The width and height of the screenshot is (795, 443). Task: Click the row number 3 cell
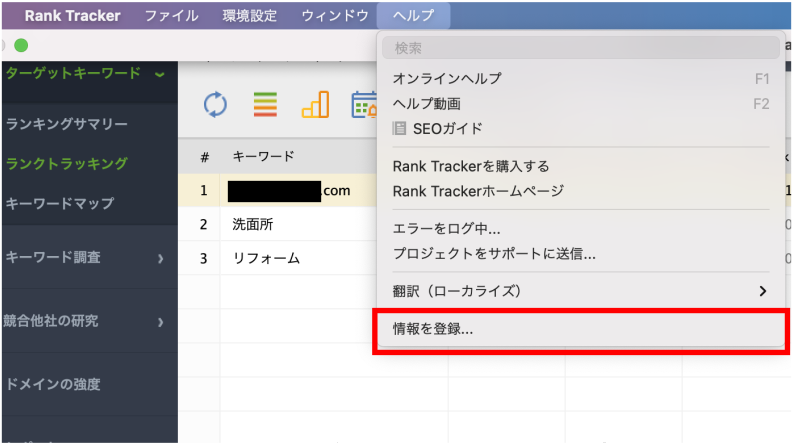[203, 259]
